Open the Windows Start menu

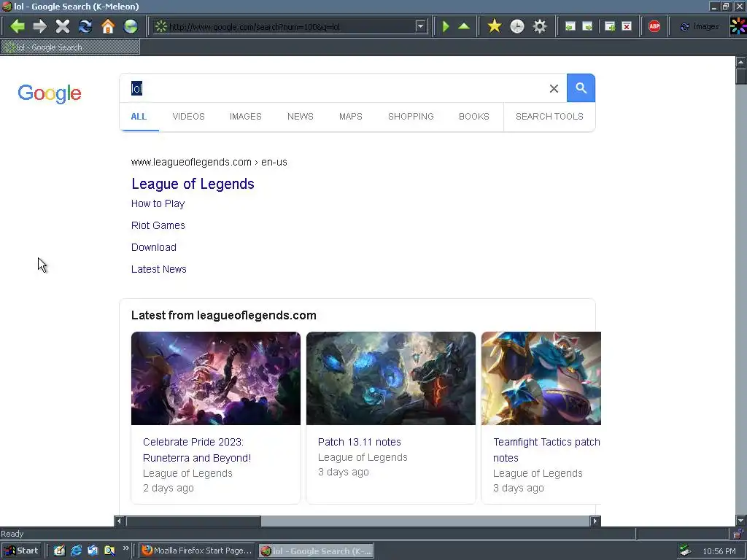pos(21,551)
